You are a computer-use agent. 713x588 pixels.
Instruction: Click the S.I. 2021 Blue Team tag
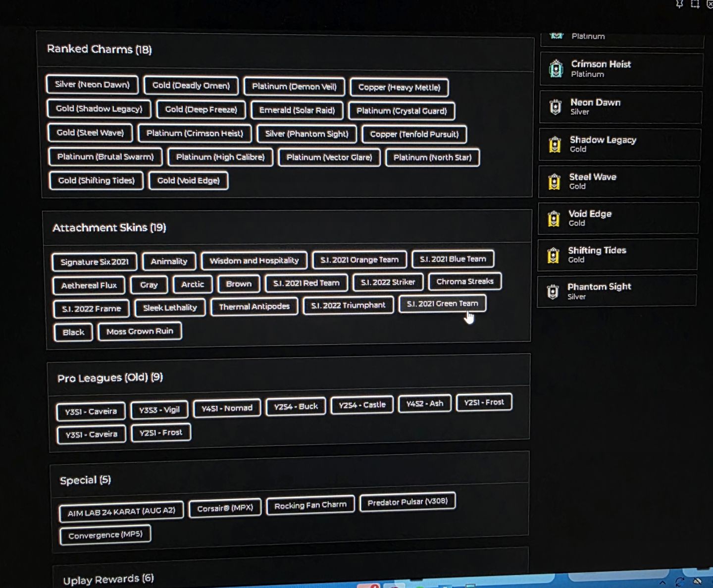click(x=453, y=259)
